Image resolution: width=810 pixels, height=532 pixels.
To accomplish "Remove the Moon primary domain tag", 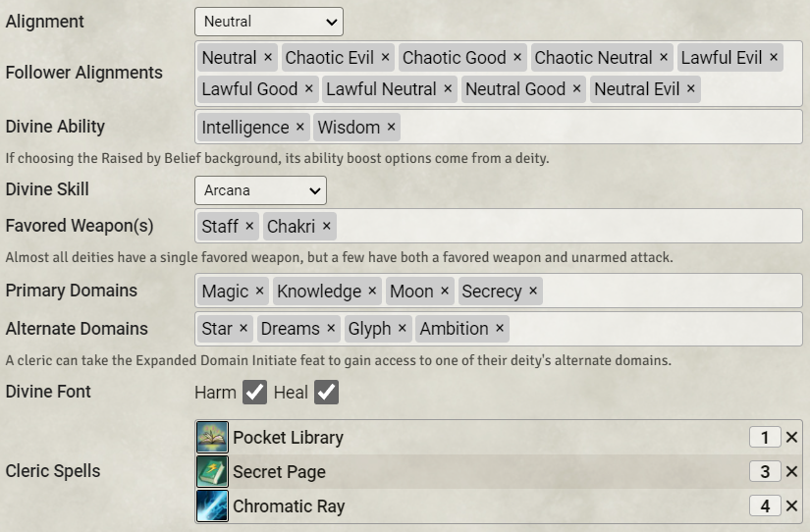I will pos(445,292).
